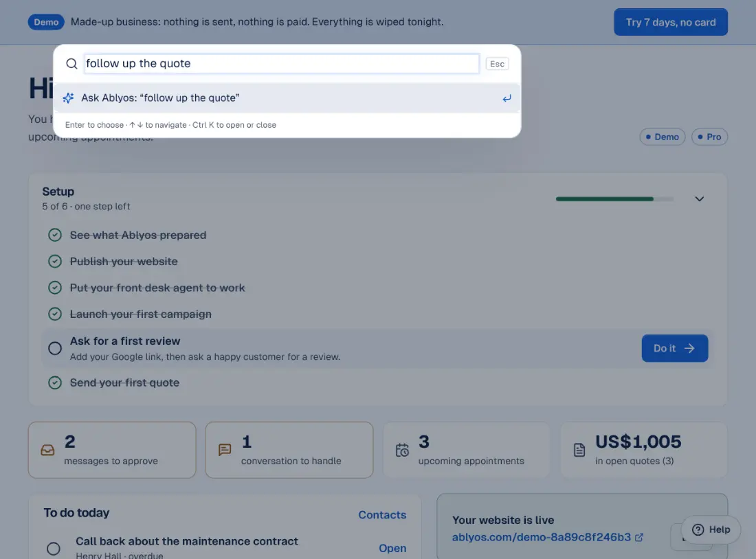756x559 pixels.
Task: Open the external link icon beside website URL
Action: [x=639, y=537]
